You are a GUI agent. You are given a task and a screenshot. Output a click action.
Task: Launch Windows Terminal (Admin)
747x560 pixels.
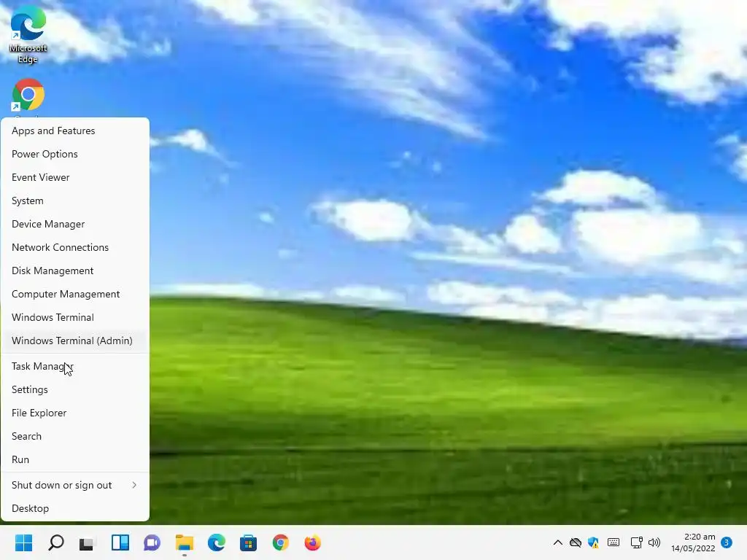coord(75,341)
